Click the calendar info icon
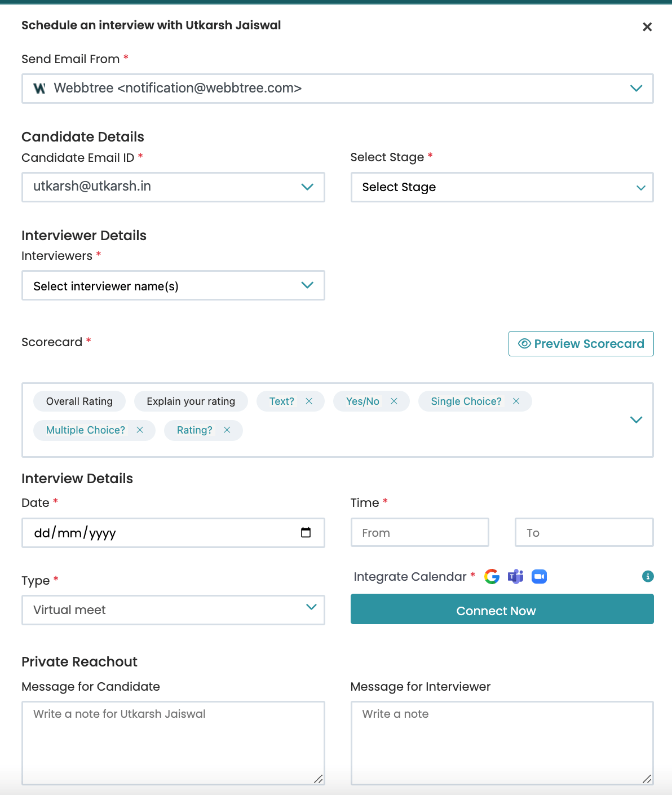 (x=648, y=576)
